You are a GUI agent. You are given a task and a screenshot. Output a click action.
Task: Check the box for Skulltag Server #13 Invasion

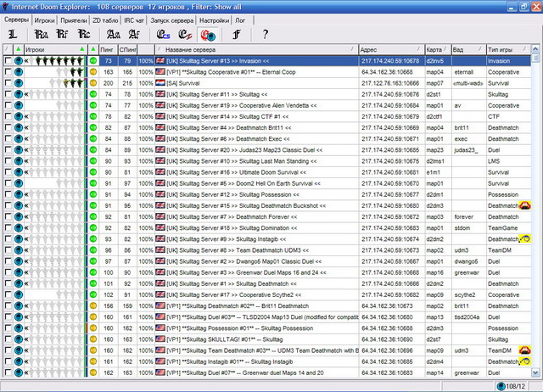click(8, 61)
